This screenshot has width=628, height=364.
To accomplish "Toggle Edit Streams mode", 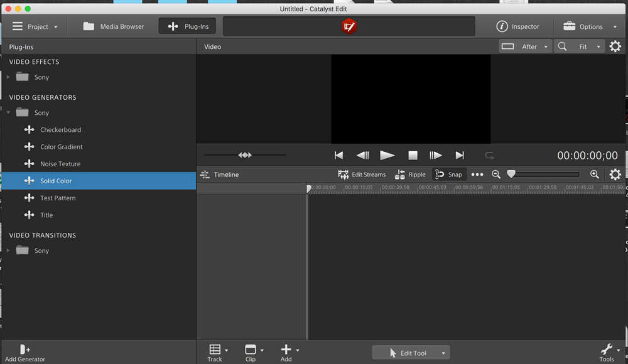I will tap(362, 174).
